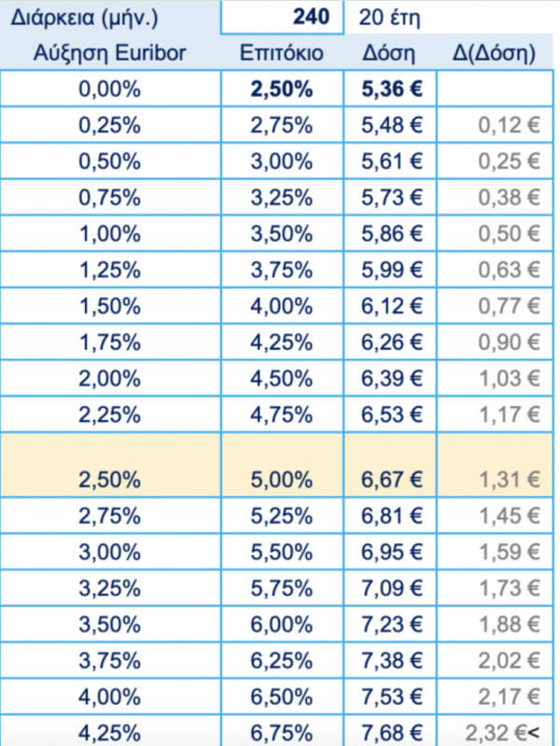Click the 240 months duration input cell
The width and height of the screenshot is (560, 746).
pos(283,18)
